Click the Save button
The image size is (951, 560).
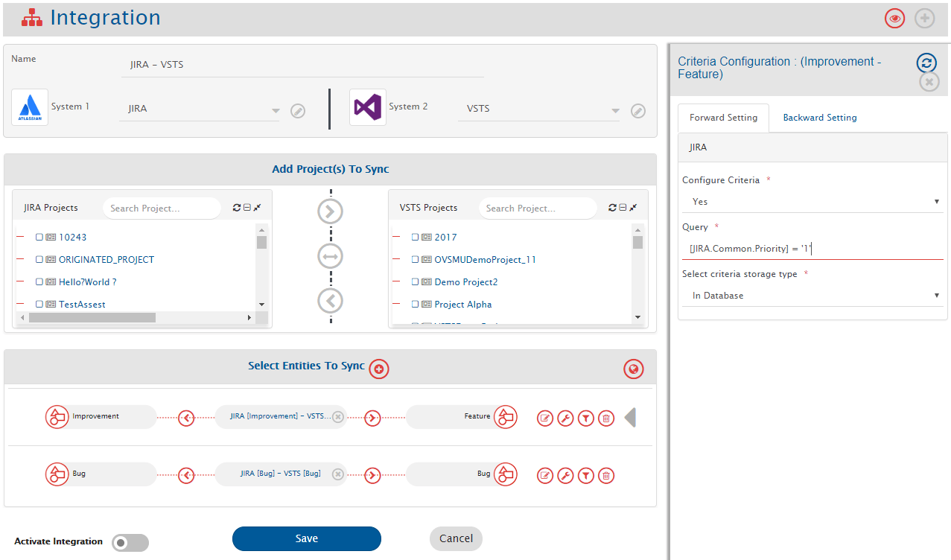(306, 538)
